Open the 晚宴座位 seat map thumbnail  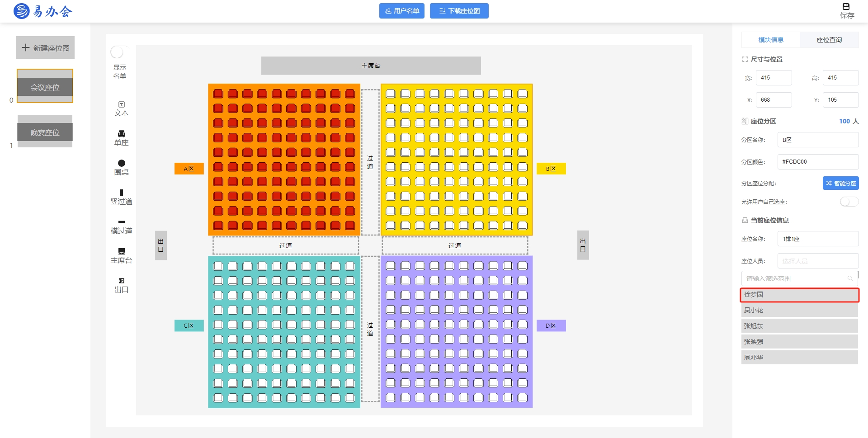[45, 132]
